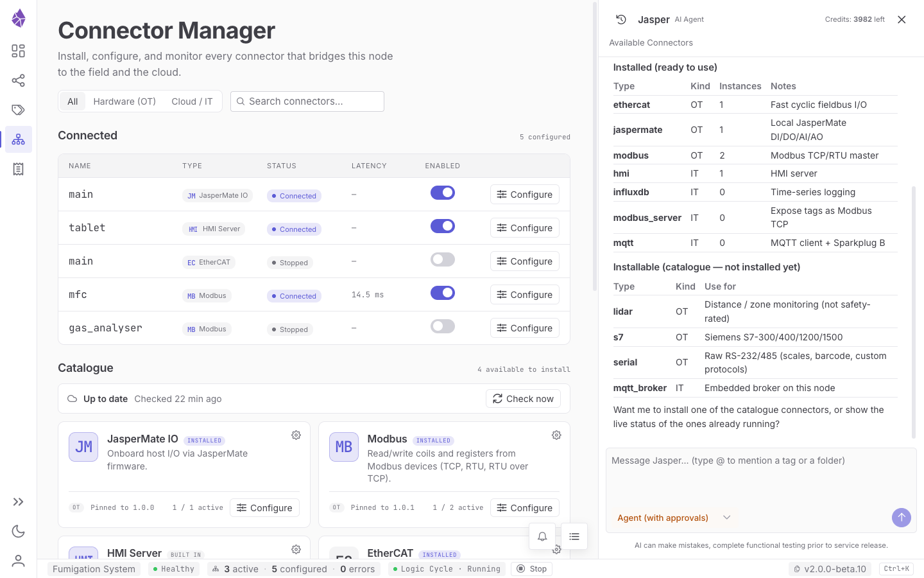Configure the tablet connector

[525, 228]
